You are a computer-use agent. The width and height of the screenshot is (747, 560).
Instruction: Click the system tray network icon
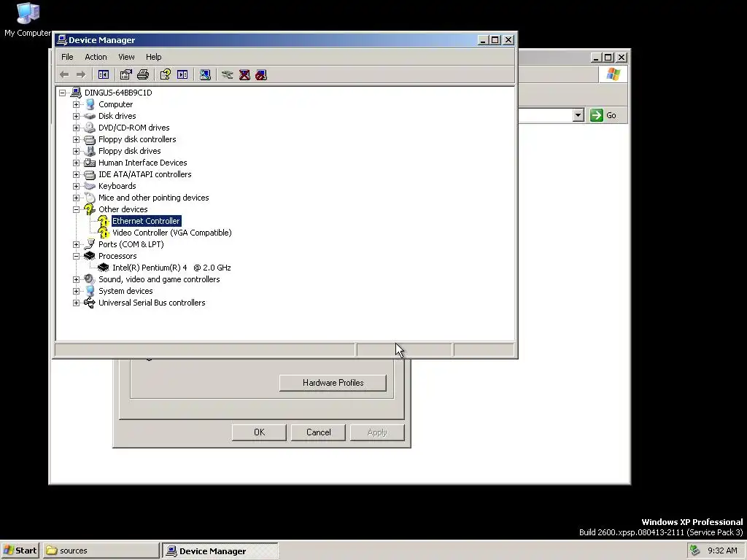pos(695,551)
